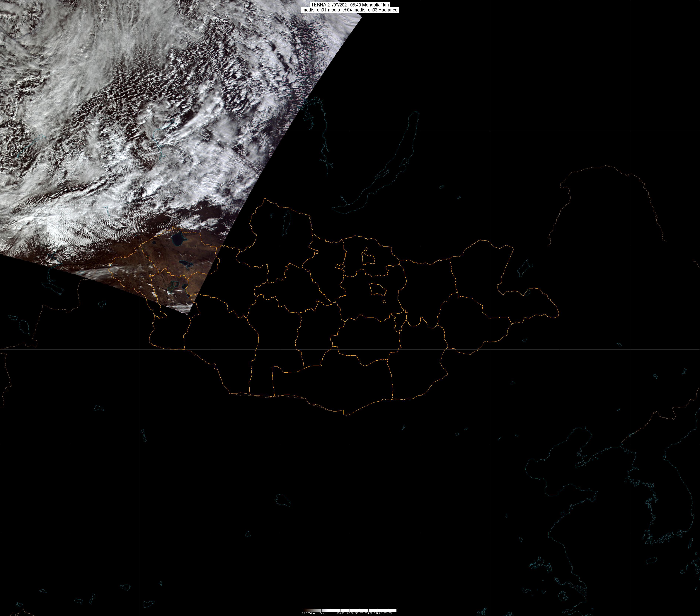Screen dimensions: 700x616
Task: Click the 388.47 colorbar tick value
Action: [340, 613]
